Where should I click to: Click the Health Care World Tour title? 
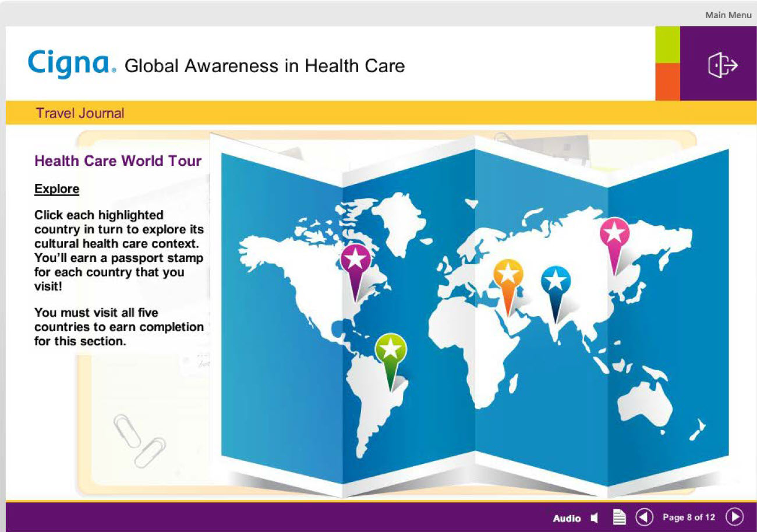click(119, 161)
